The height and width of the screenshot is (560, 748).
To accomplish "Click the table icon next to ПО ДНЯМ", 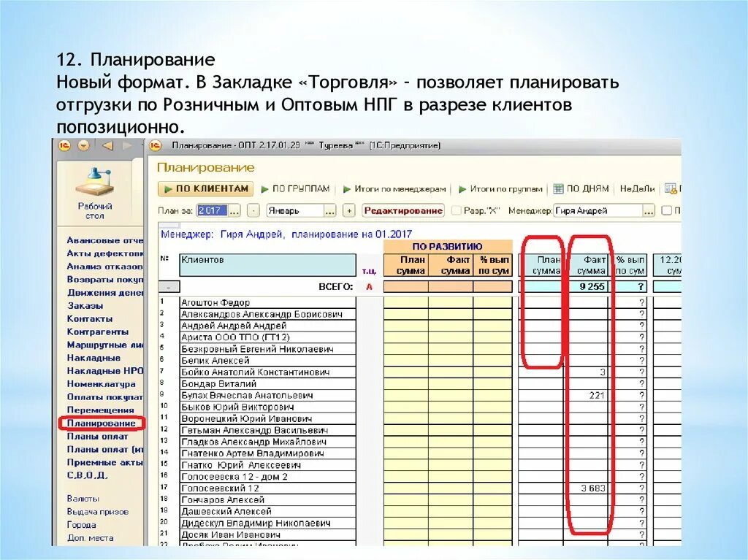I will [x=558, y=189].
